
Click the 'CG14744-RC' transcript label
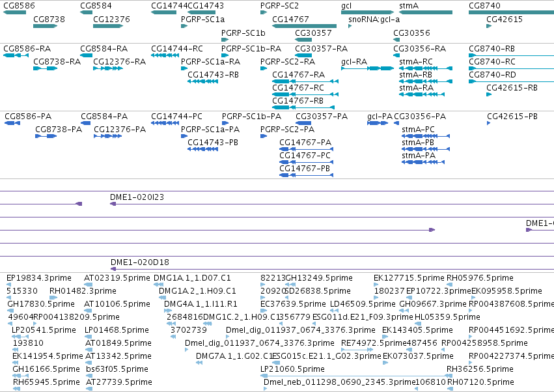[177, 48]
